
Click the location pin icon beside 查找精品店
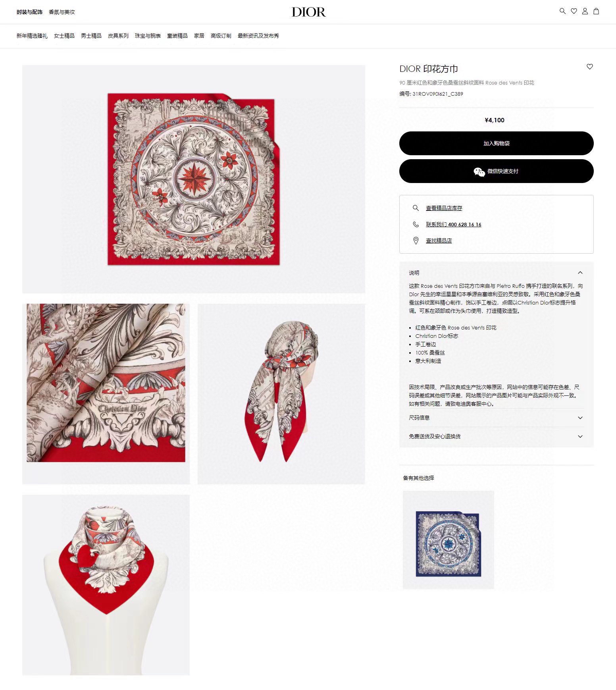coord(416,241)
